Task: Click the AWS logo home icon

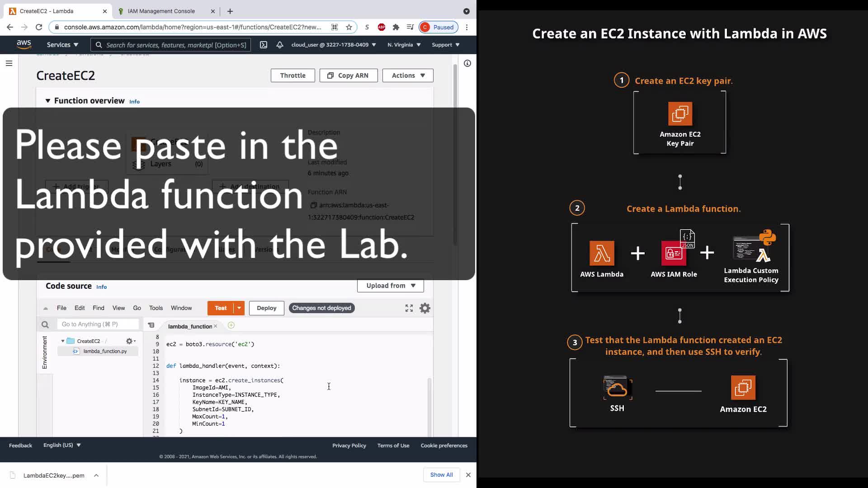Action: point(24,44)
